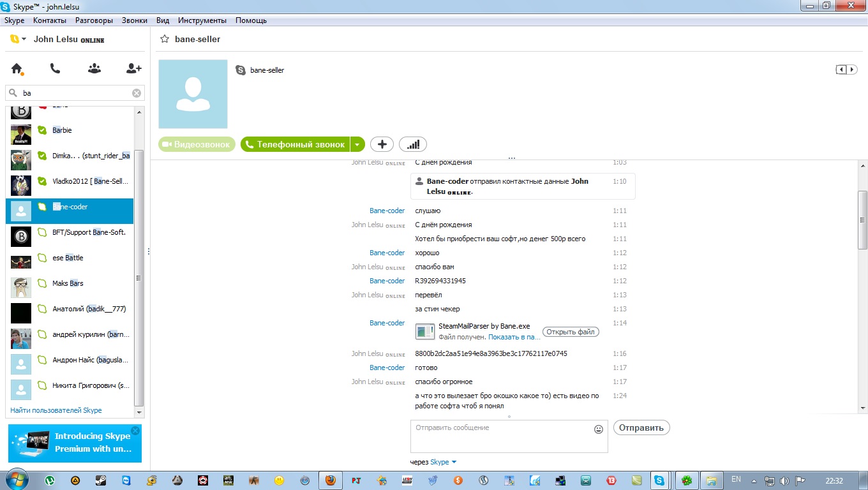Image resolution: width=868 pixels, height=490 pixels.
Task: Open the Разговоры menu
Action: tap(94, 20)
